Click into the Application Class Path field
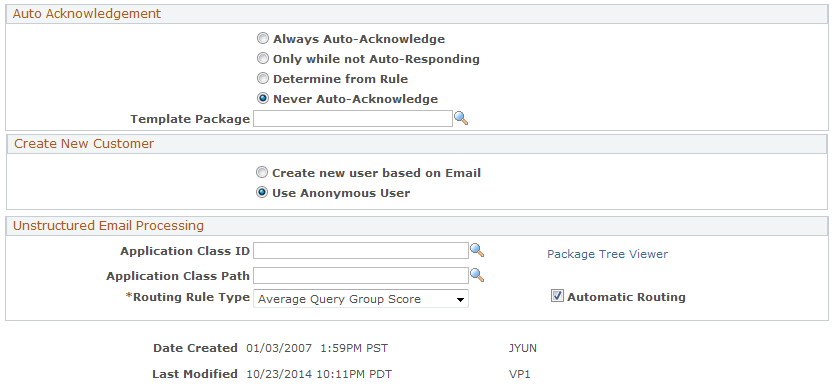The width and height of the screenshot is (835, 386). [361, 275]
